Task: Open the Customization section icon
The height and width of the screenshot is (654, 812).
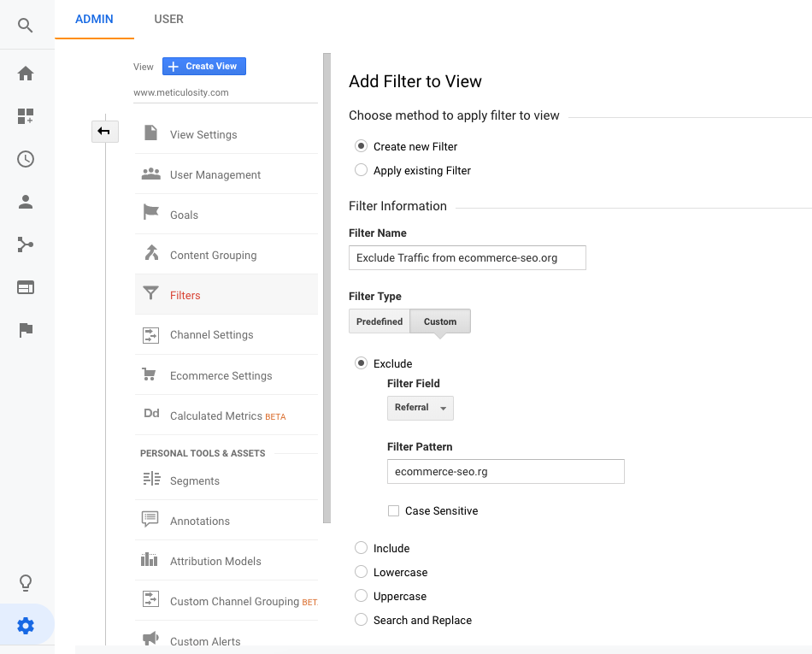Action: 25,115
